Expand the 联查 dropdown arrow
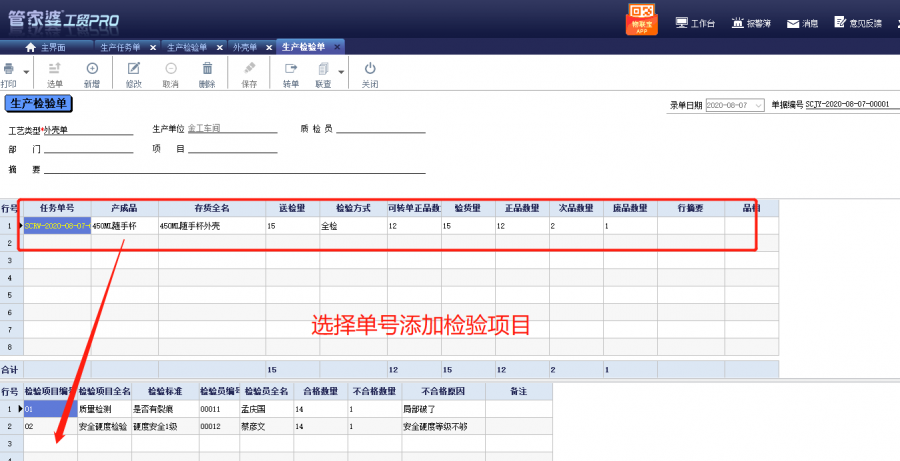900x461 pixels. click(x=341, y=72)
